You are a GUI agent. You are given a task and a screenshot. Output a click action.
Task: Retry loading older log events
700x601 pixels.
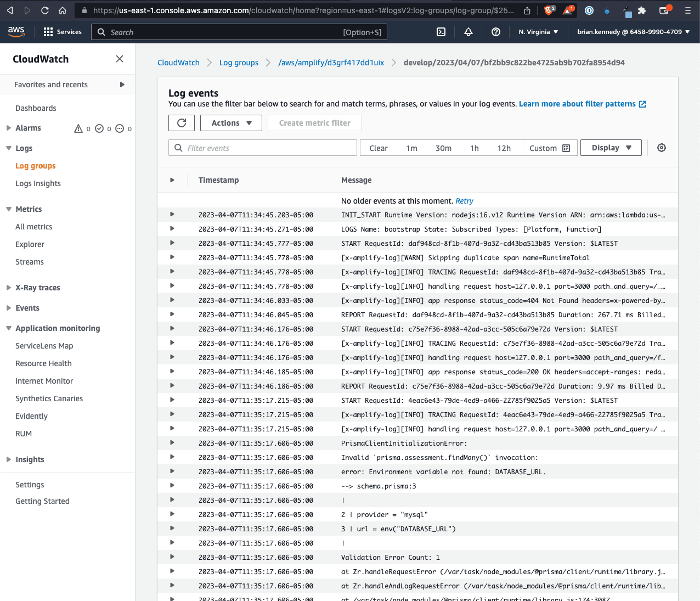[464, 201]
